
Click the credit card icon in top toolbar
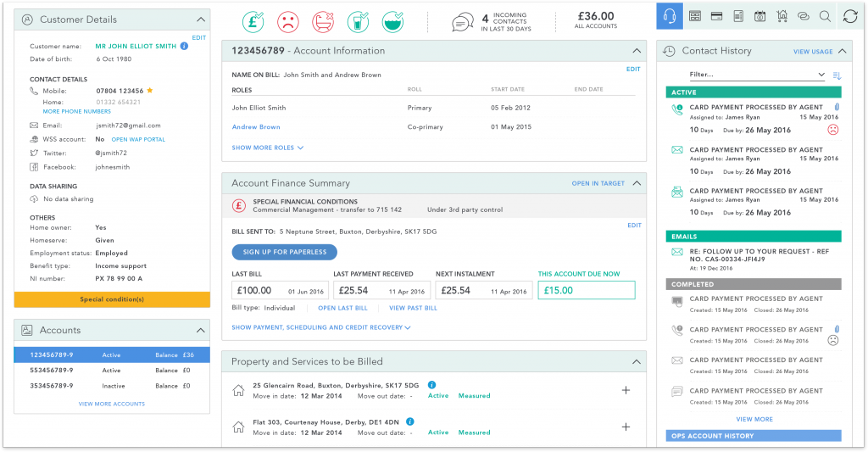716,16
